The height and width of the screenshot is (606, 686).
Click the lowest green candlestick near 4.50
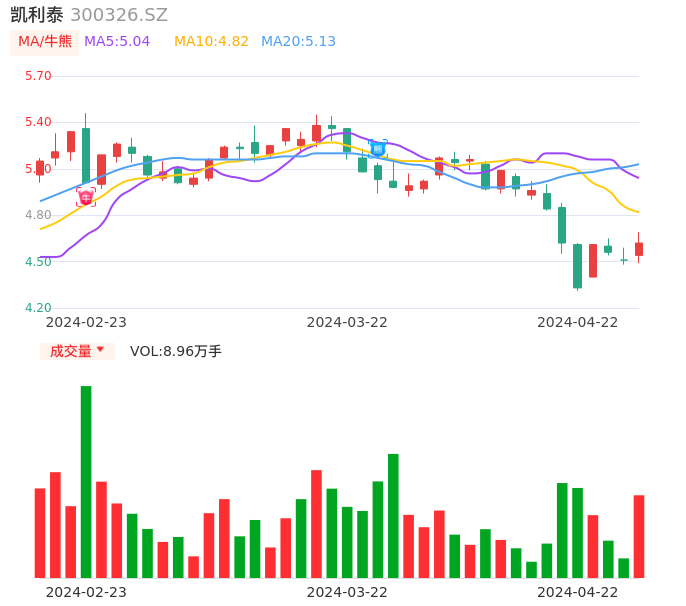(x=577, y=266)
